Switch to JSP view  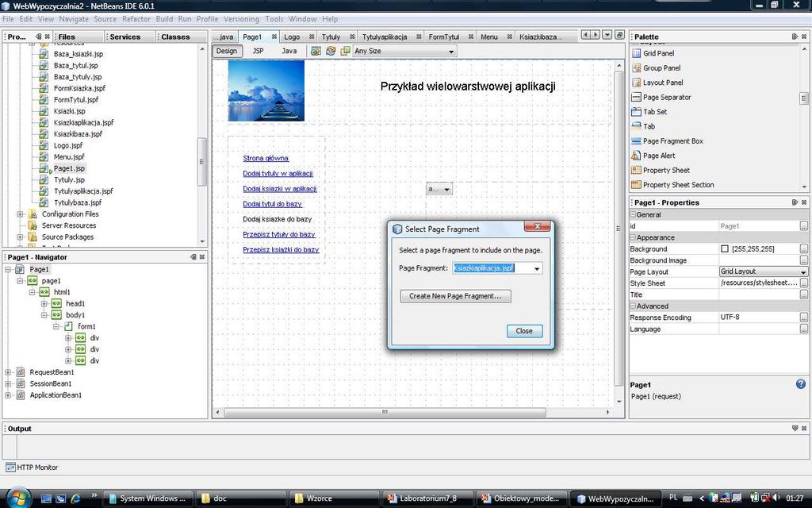coord(258,51)
